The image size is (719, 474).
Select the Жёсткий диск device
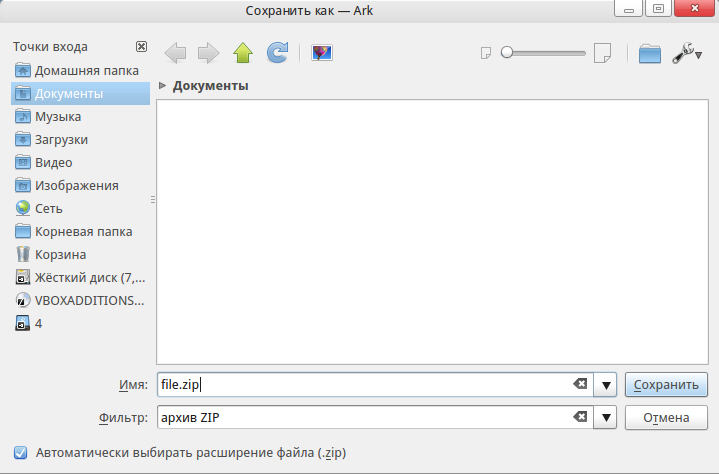[80, 277]
